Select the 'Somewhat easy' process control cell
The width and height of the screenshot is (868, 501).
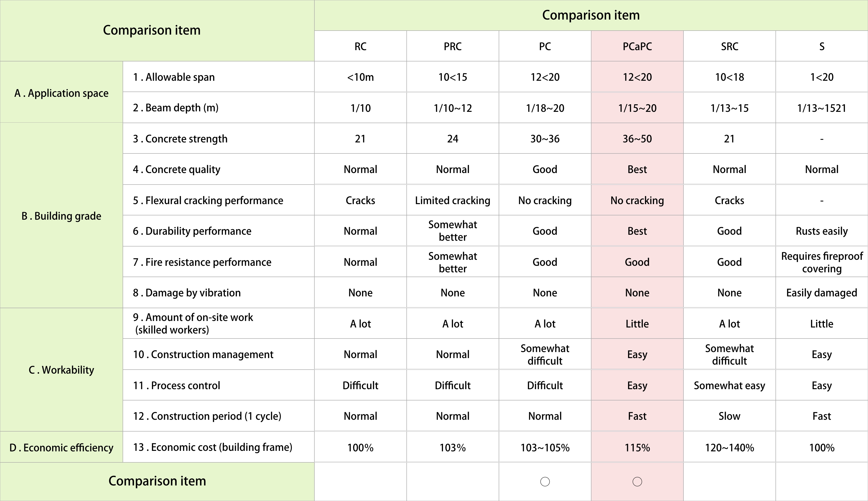point(729,385)
